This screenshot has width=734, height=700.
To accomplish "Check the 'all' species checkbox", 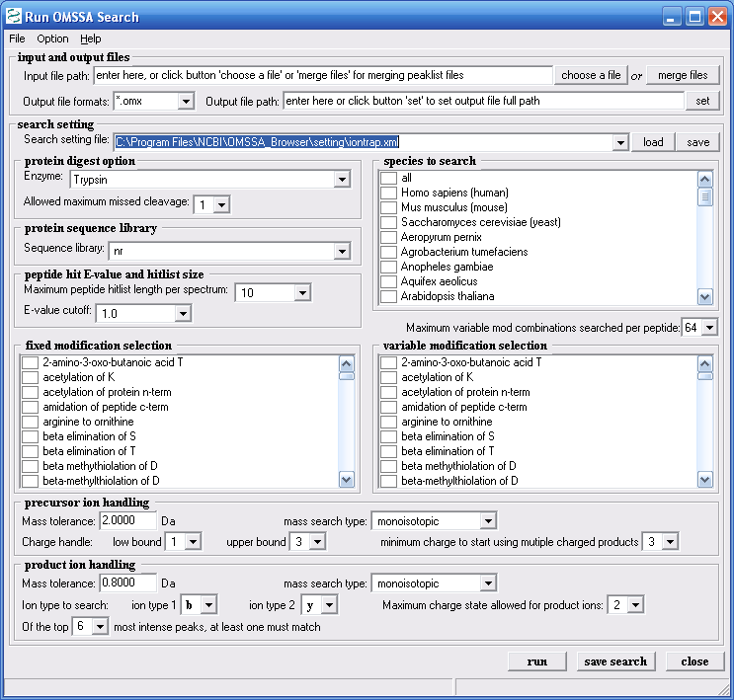I will [x=388, y=179].
